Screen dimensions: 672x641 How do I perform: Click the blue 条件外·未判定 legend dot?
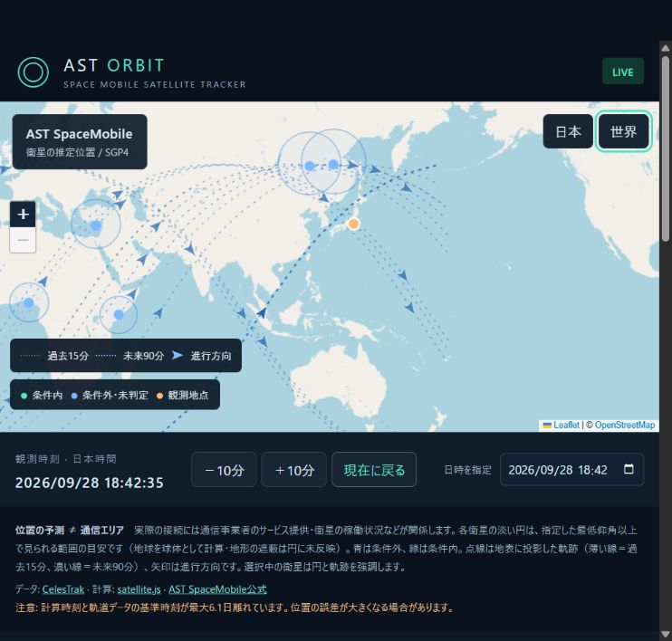pyautogui.click(x=74, y=396)
